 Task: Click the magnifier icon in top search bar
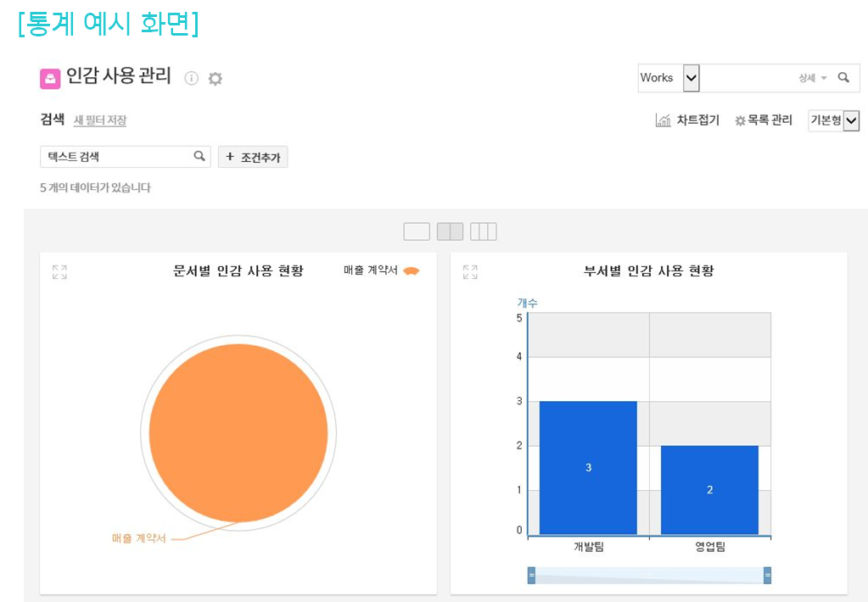(843, 77)
